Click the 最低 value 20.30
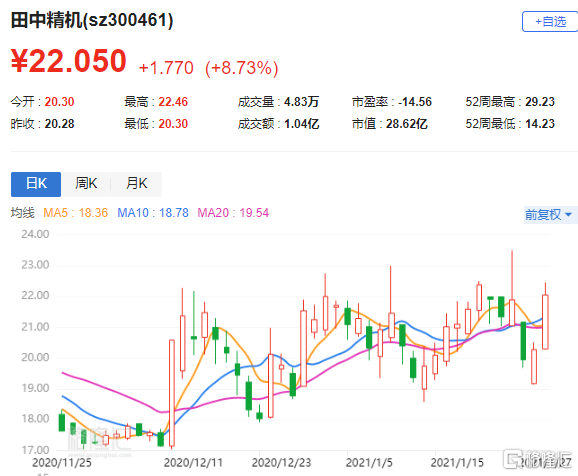 [173, 124]
